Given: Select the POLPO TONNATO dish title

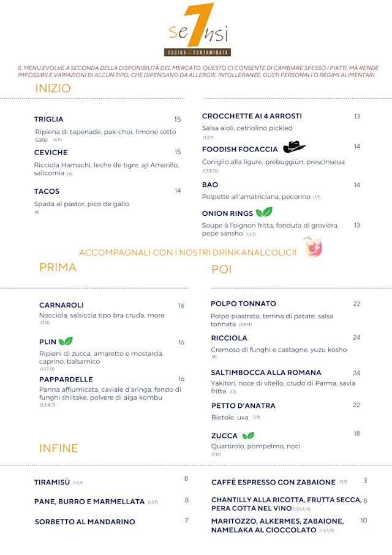Looking at the screenshot, I should (x=243, y=304).
